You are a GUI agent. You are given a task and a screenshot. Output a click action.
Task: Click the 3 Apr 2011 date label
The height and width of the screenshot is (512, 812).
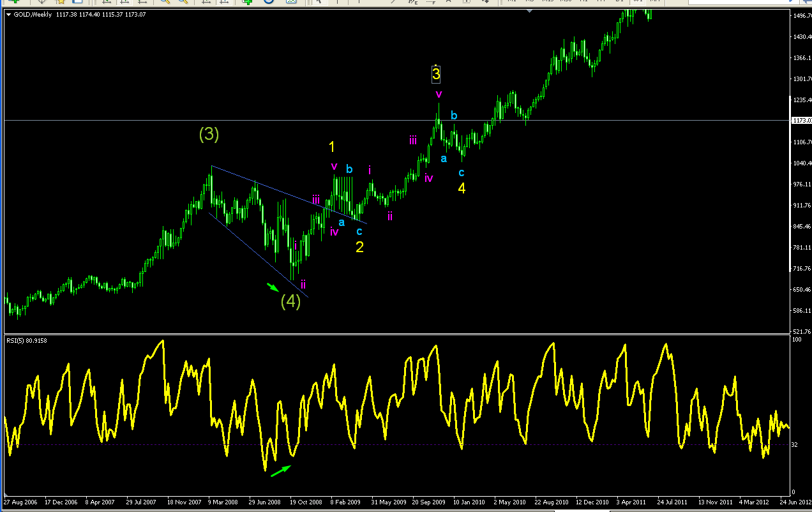pyautogui.click(x=633, y=502)
